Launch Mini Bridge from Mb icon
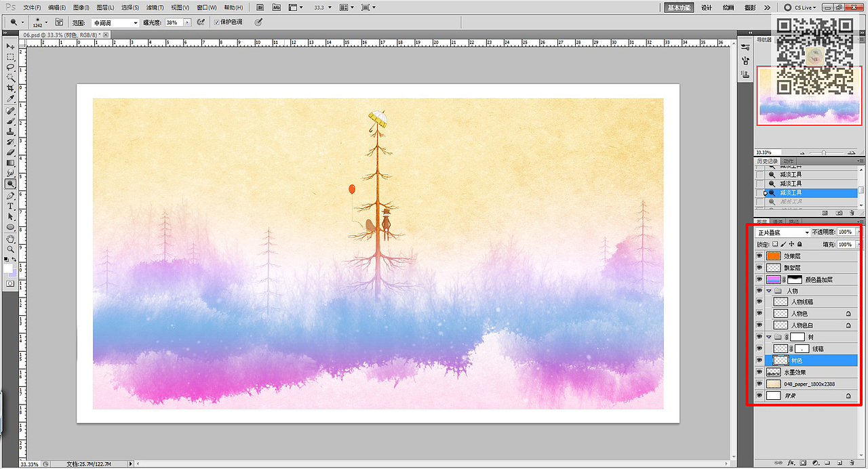The height and width of the screenshot is (469, 868). click(276, 7)
